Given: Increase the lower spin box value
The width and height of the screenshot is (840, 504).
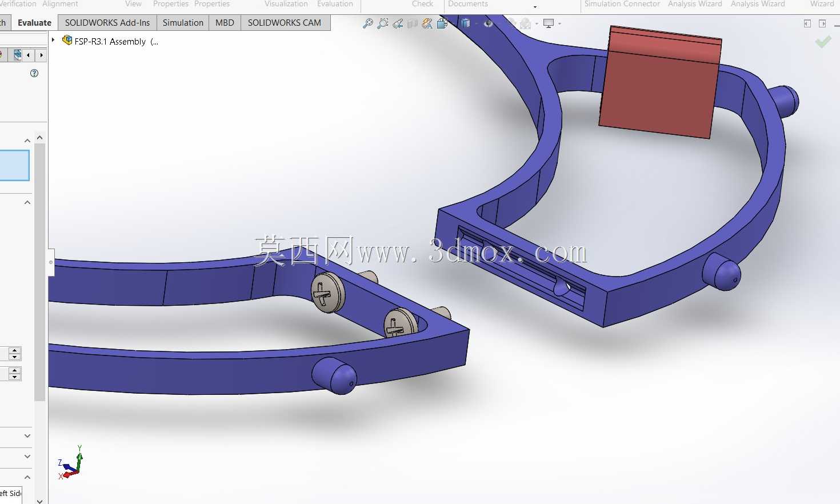Looking at the screenshot, I should coord(15,370).
